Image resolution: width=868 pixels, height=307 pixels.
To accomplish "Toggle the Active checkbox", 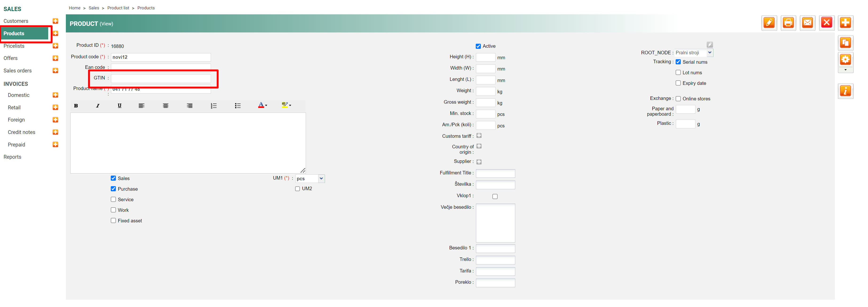I will pos(478,46).
